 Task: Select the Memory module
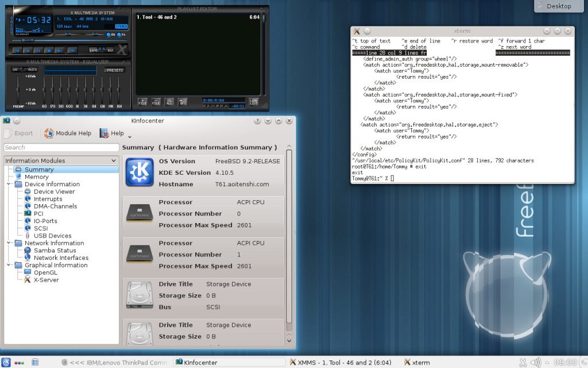point(36,177)
